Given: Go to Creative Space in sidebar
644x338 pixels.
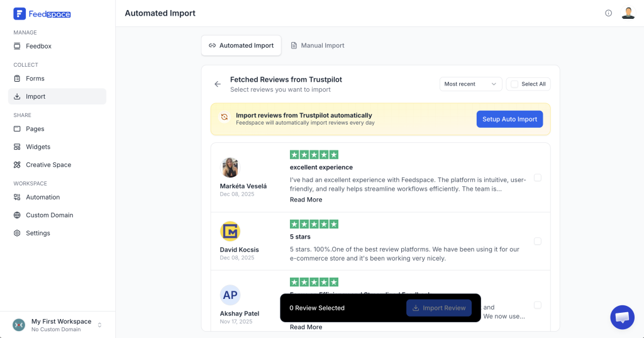Looking at the screenshot, I should [48, 165].
